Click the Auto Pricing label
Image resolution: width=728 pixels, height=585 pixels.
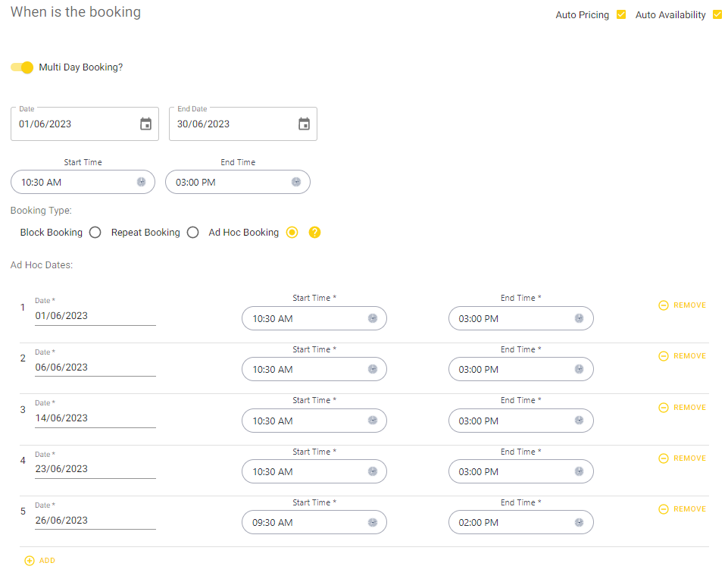coord(583,15)
